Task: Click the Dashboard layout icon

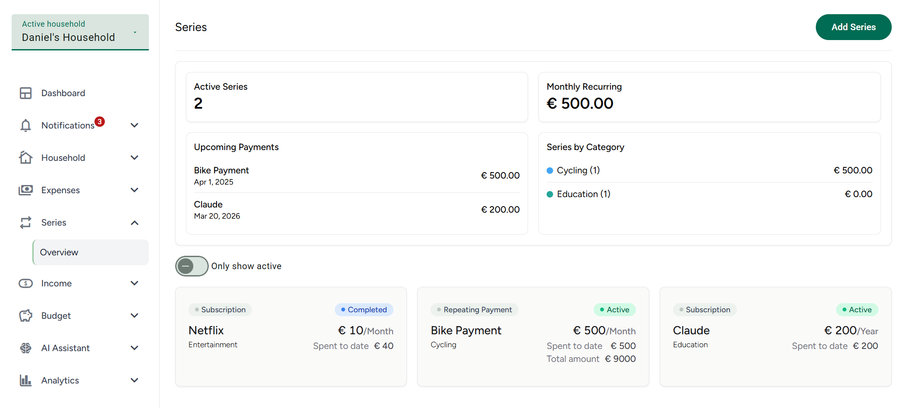Action: (x=26, y=93)
